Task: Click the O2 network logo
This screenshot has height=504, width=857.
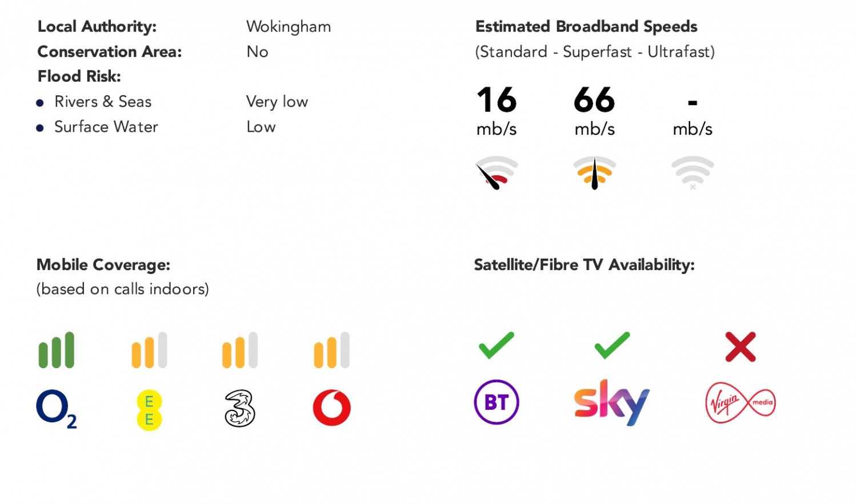Action: 57,409
